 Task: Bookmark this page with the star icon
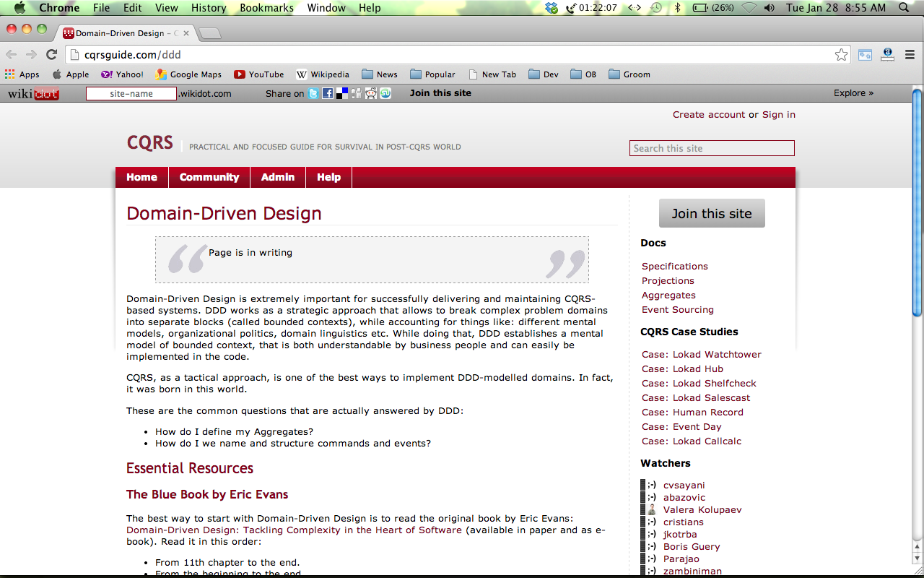(841, 54)
